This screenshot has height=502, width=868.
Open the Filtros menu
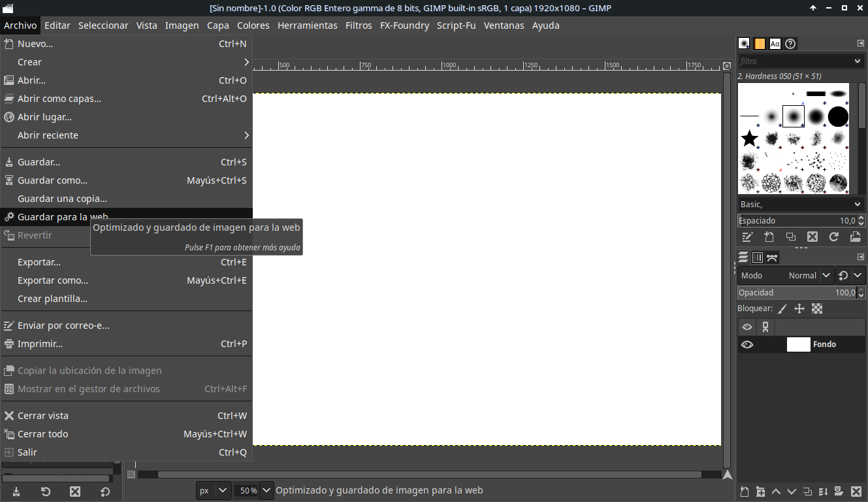click(359, 25)
